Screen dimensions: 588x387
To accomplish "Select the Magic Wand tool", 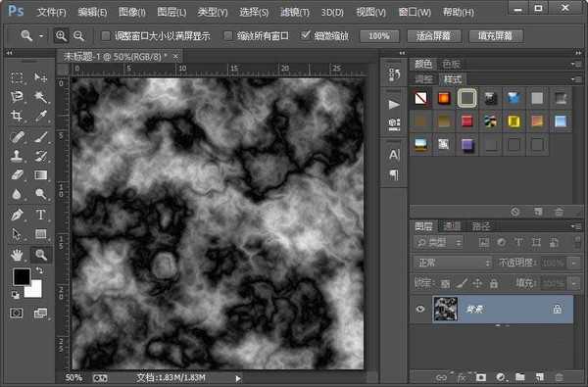I will pos(40,97).
